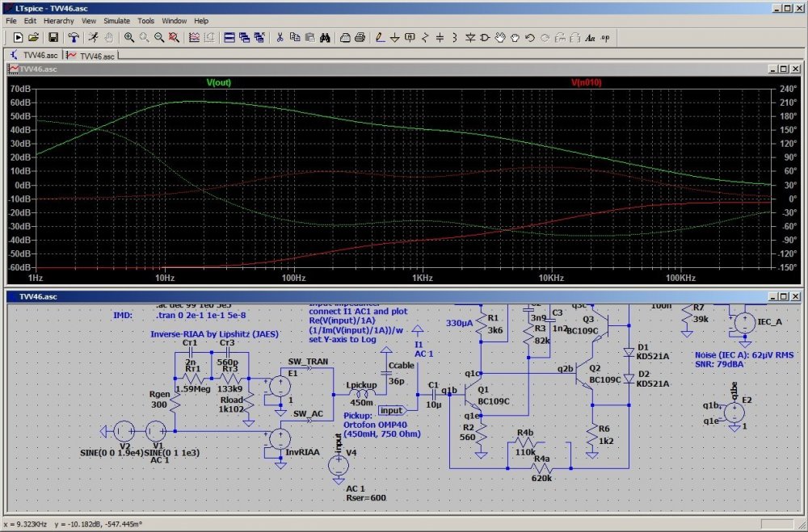Image resolution: width=808 pixels, height=532 pixels.
Task: Click the Control Panel hammer icon
Action: pyautogui.click(x=74, y=38)
